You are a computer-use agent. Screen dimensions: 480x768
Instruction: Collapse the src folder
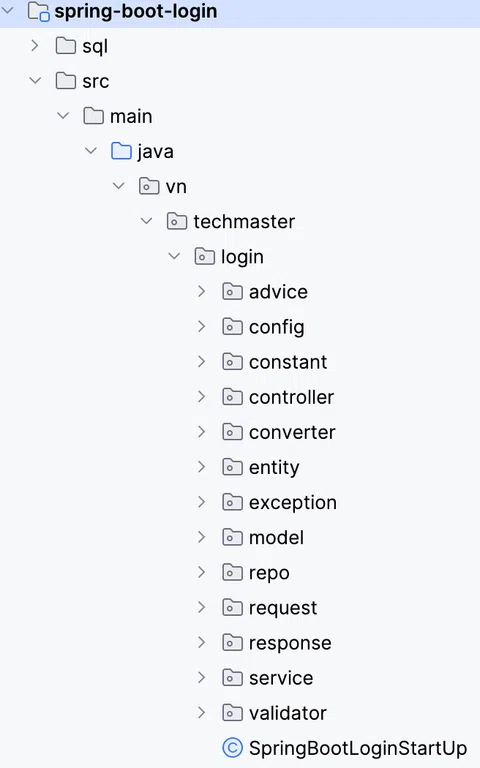coord(35,81)
